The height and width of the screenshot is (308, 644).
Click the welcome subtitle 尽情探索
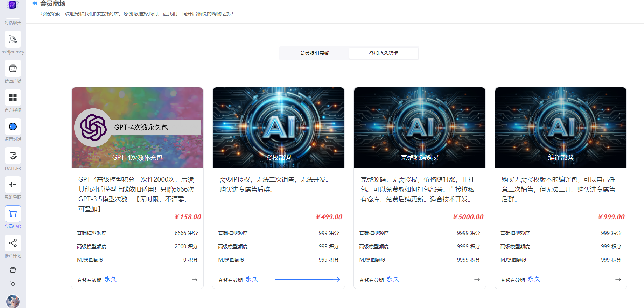pyautogui.click(x=136, y=14)
